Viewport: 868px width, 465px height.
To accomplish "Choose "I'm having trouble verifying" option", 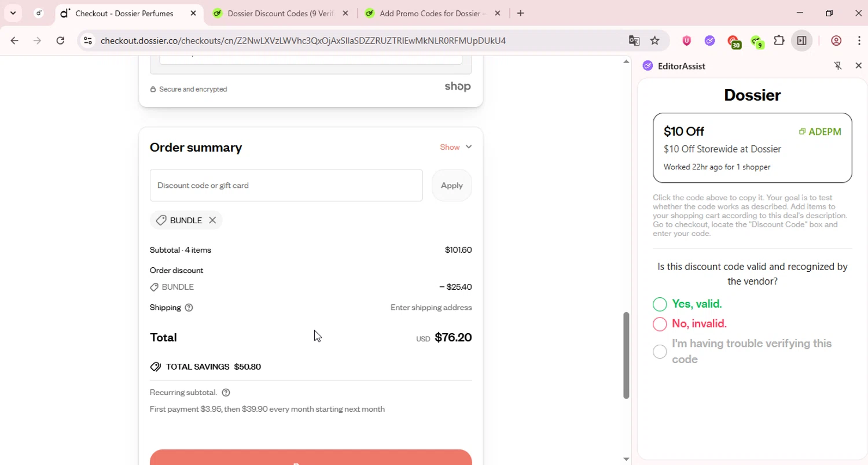I will tap(660, 351).
